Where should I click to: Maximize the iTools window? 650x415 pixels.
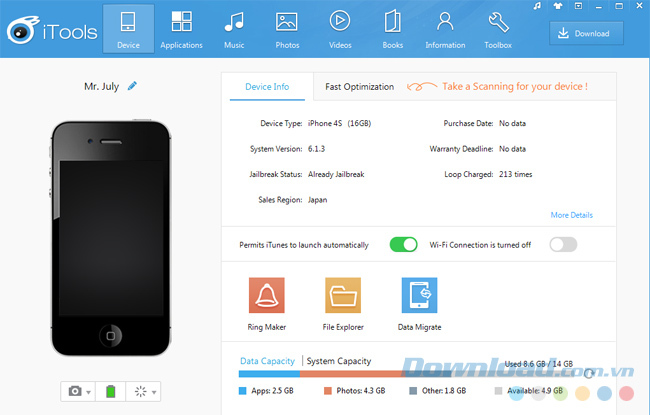click(x=619, y=6)
